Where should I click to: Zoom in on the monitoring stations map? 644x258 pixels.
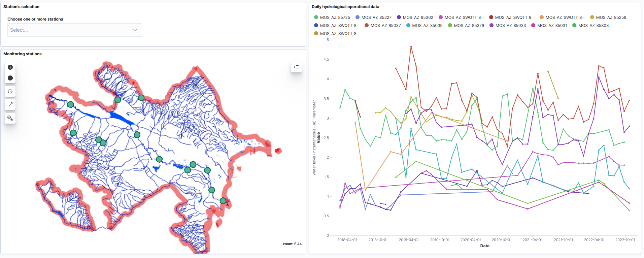[10, 67]
